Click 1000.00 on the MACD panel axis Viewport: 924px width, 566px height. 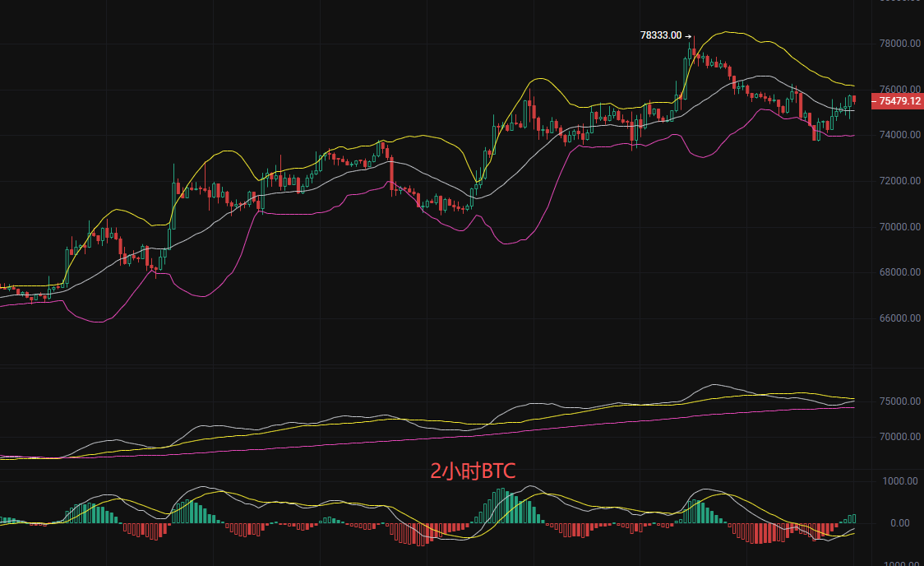[x=900, y=481]
